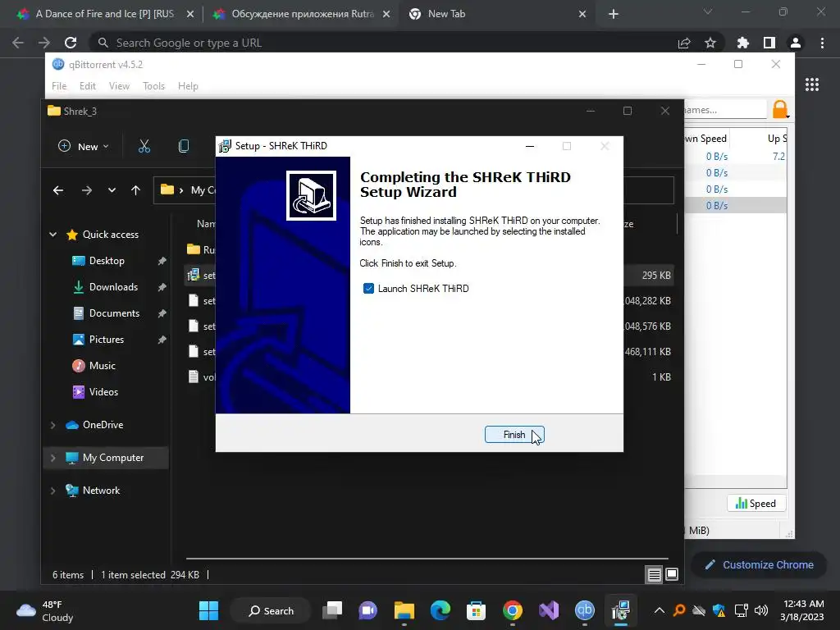This screenshot has width=840, height=630.
Task: Open Microsoft Edge from taskbar
Action: 440,610
